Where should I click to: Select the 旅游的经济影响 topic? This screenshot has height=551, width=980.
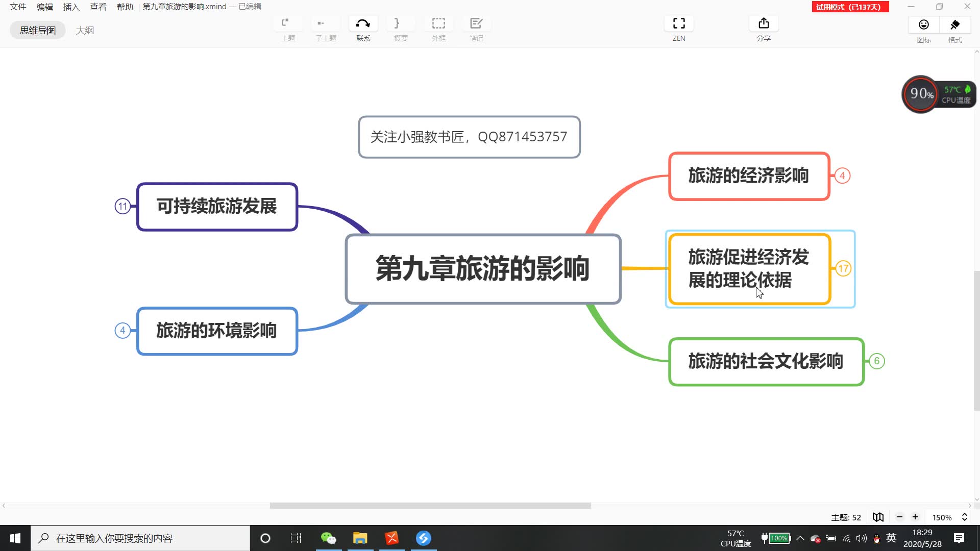749,176
